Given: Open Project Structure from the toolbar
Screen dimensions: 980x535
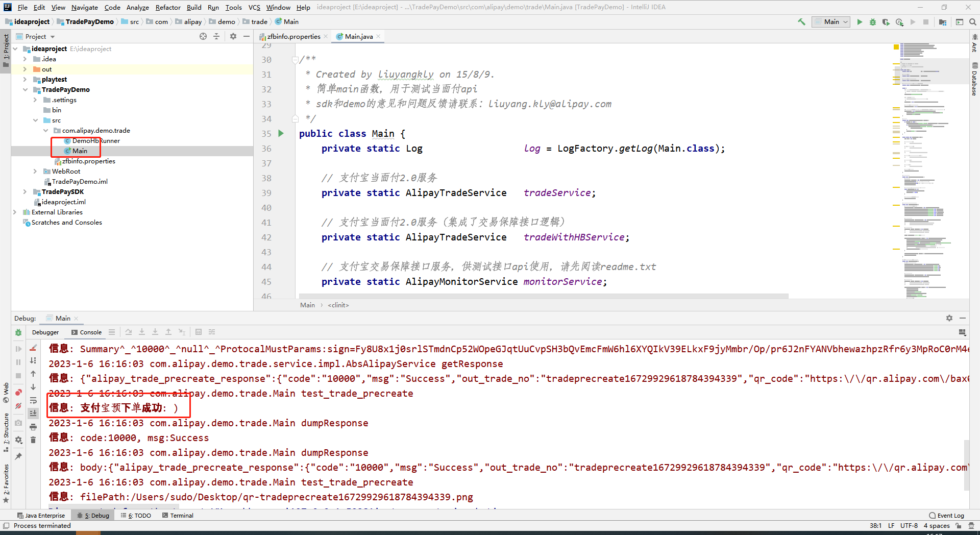Looking at the screenshot, I should tap(943, 22).
